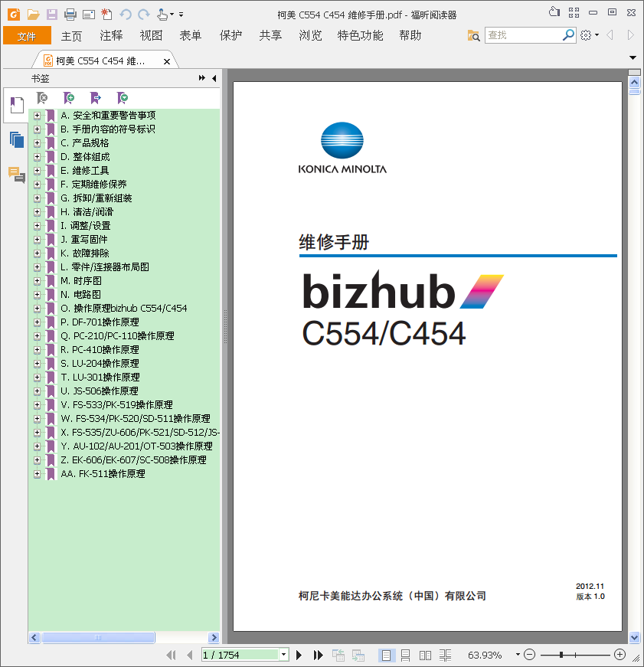Open the pages thumbnail panel icon
Image resolution: width=644 pixels, height=667 pixels.
pos(17,139)
